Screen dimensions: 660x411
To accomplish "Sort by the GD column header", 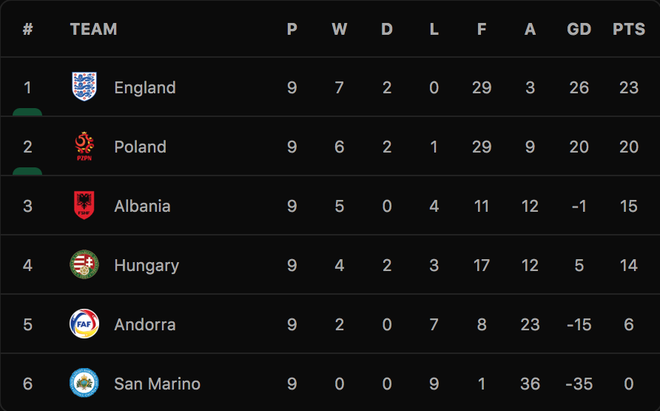I will click(579, 29).
